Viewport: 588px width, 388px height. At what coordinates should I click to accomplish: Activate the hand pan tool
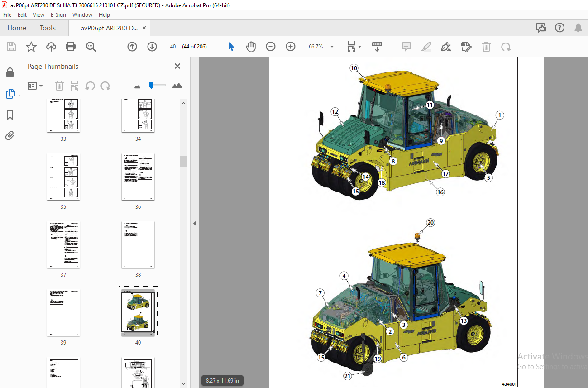point(250,47)
